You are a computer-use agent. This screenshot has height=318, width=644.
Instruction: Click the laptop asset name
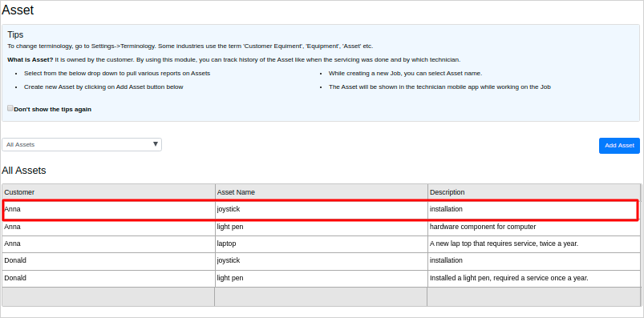[226, 244]
